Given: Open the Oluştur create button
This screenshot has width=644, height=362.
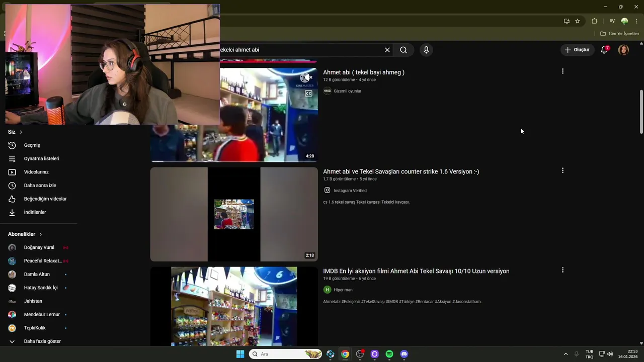Looking at the screenshot, I should [577, 50].
